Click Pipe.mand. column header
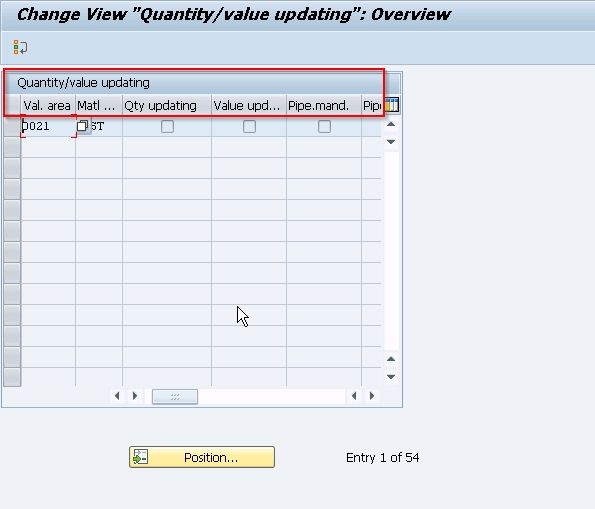The width and height of the screenshot is (595, 509). pyautogui.click(x=323, y=106)
